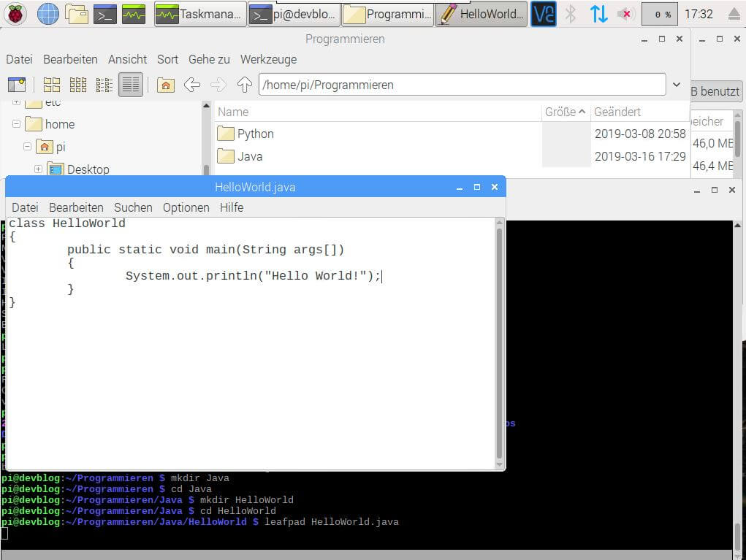
Task: Open the VNC server tray icon
Action: coord(543,14)
